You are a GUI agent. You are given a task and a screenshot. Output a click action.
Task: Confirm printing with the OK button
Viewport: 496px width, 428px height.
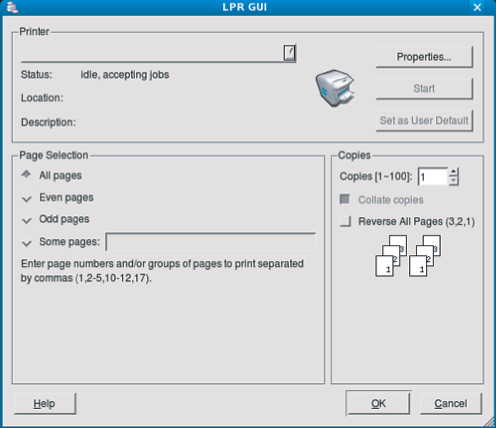pos(378,403)
